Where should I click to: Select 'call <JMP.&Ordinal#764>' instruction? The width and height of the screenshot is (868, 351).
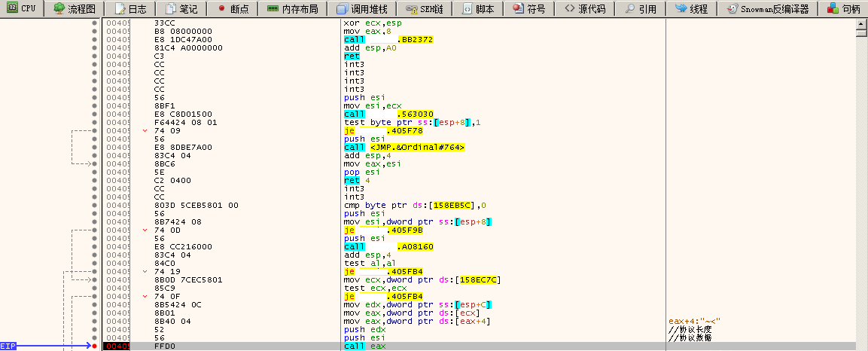404,148
